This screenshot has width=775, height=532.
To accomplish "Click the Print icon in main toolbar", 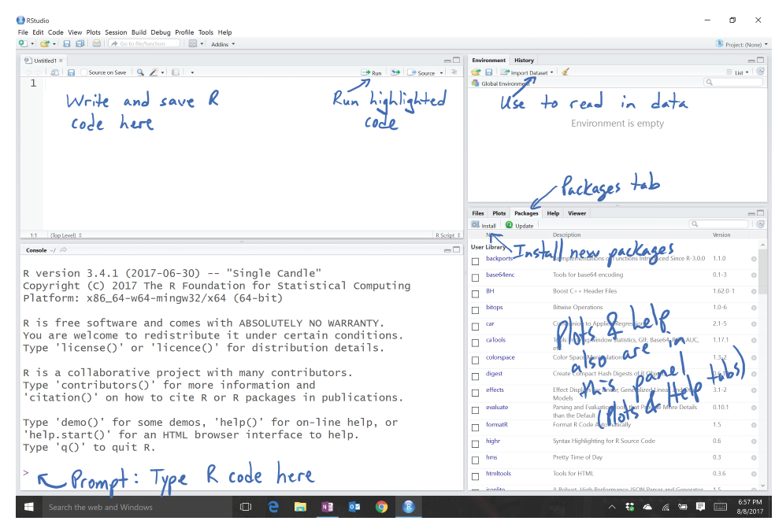I will click(x=96, y=43).
